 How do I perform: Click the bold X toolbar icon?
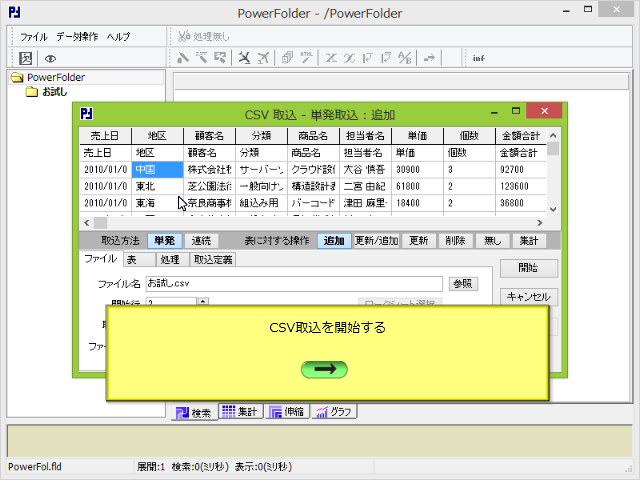330,58
